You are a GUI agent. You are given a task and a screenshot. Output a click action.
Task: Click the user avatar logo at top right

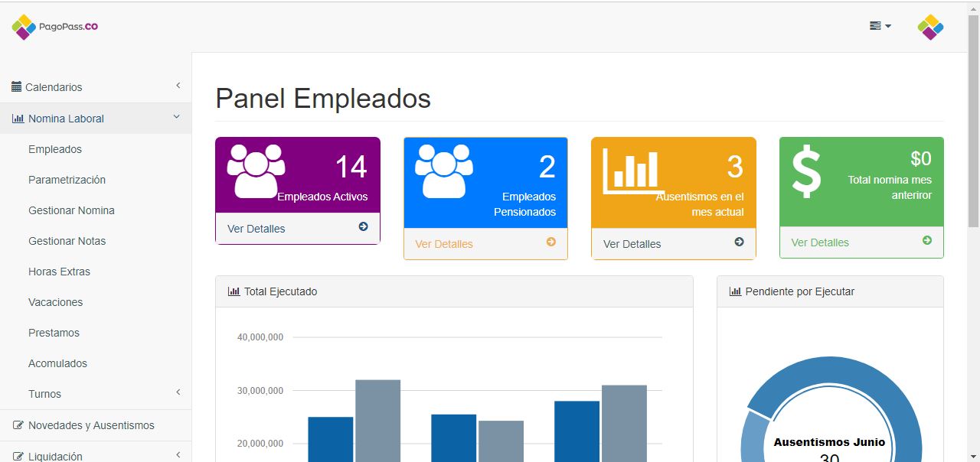click(930, 27)
